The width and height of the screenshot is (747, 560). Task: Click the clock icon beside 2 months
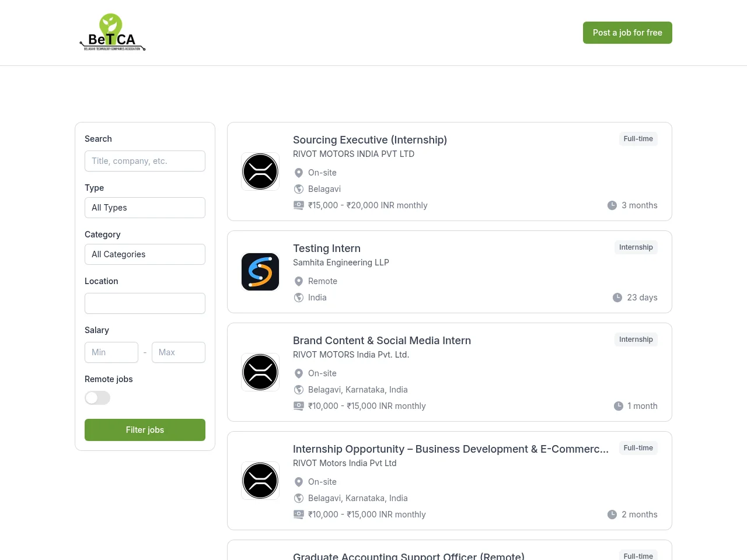tap(612, 514)
